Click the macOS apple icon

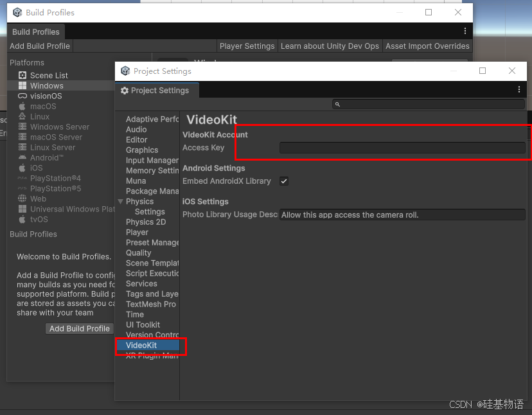pos(22,106)
